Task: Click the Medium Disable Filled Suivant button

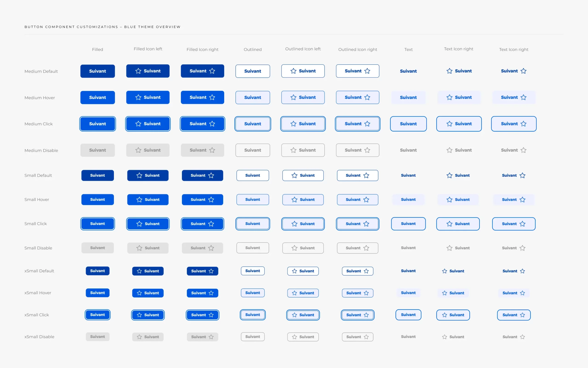Action: (x=98, y=150)
